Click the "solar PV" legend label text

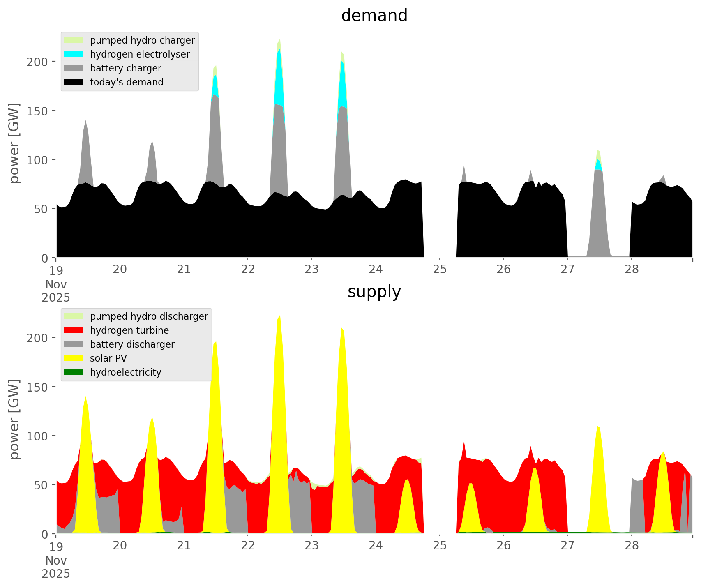108,358
